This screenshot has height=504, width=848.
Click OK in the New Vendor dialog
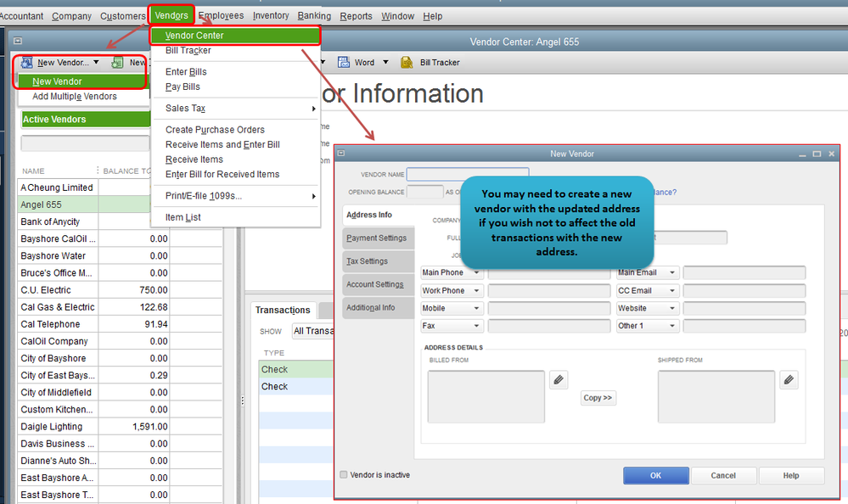coord(656,475)
